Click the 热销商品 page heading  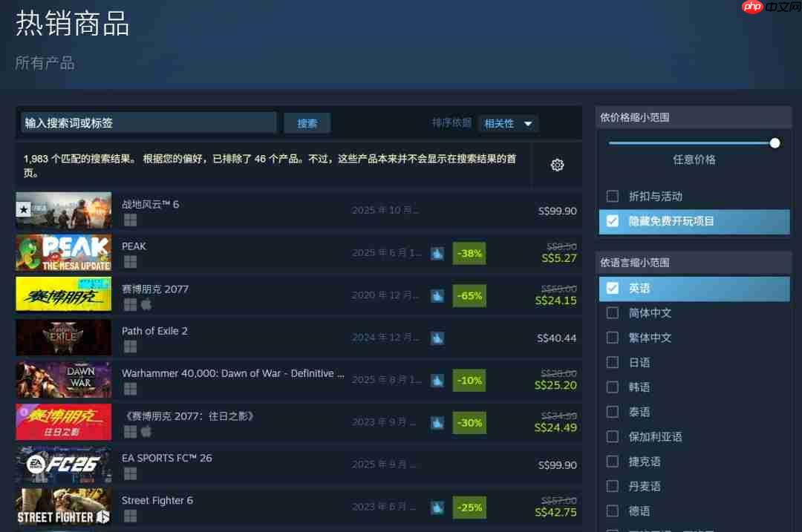click(71, 24)
